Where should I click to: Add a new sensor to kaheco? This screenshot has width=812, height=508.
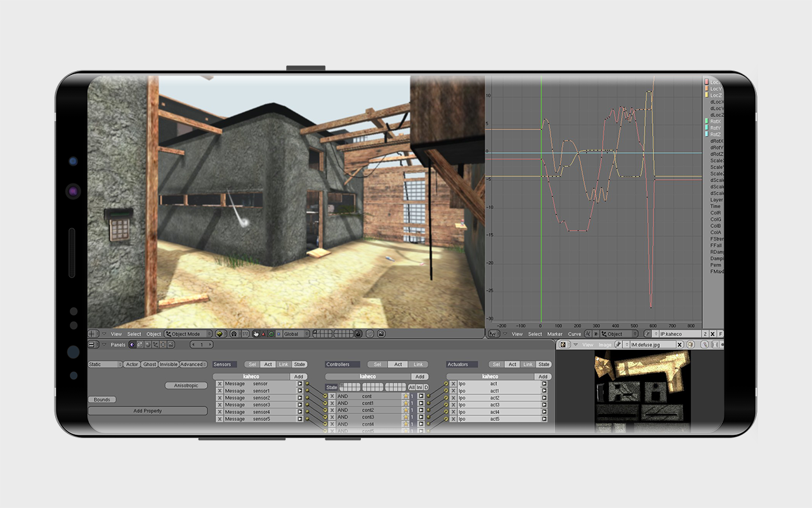tap(298, 377)
